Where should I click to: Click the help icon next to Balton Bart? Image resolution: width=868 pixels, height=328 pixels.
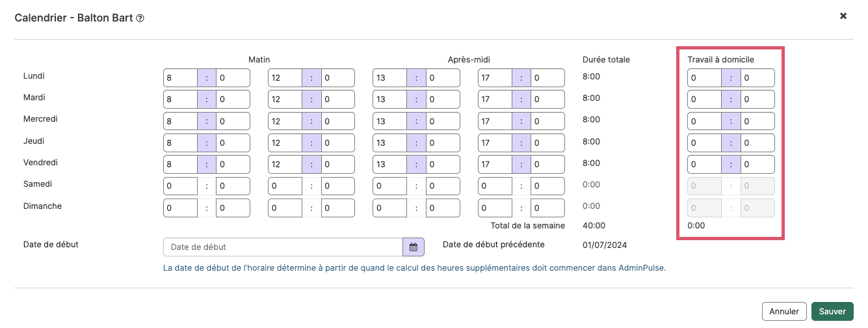click(x=140, y=18)
